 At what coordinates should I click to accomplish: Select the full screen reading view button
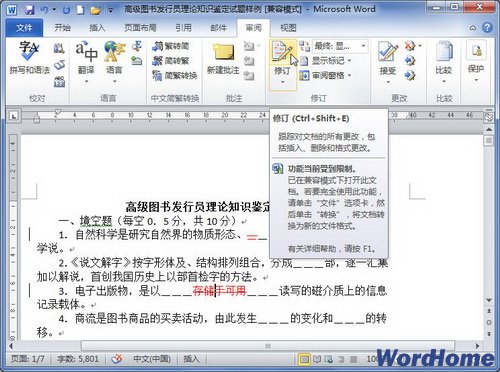(x=317, y=359)
